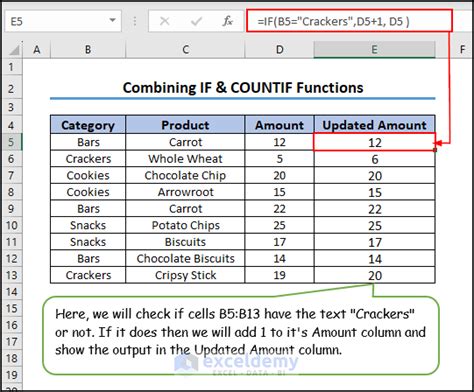474x392 pixels.
Task: Click the 'Category' header cell
Action: (x=88, y=125)
